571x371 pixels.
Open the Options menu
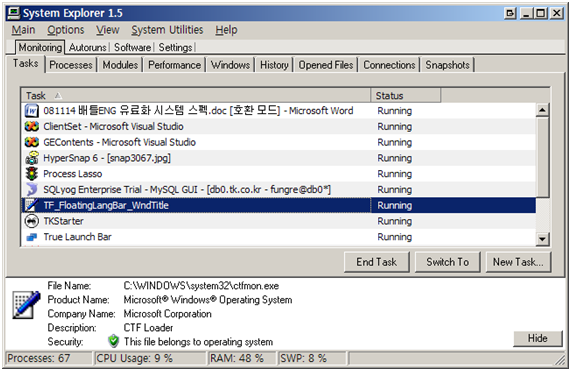point(66,30)
